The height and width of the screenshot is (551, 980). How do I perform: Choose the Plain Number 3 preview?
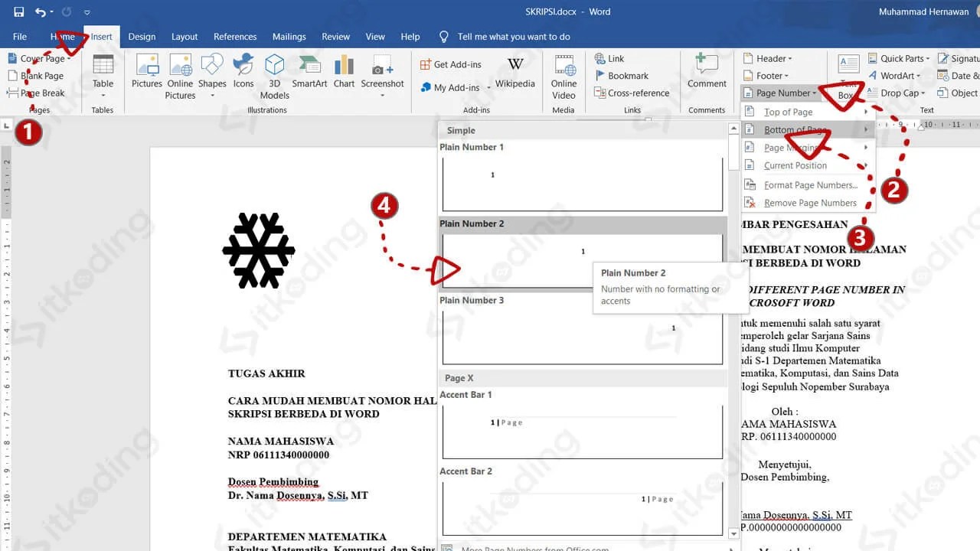[x=583, y=336]
